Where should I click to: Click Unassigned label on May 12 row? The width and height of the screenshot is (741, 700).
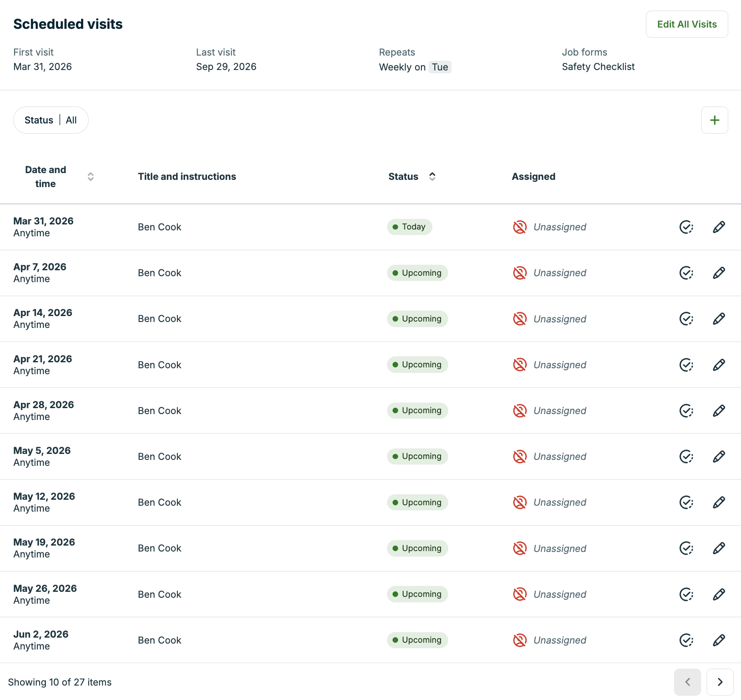559,502
